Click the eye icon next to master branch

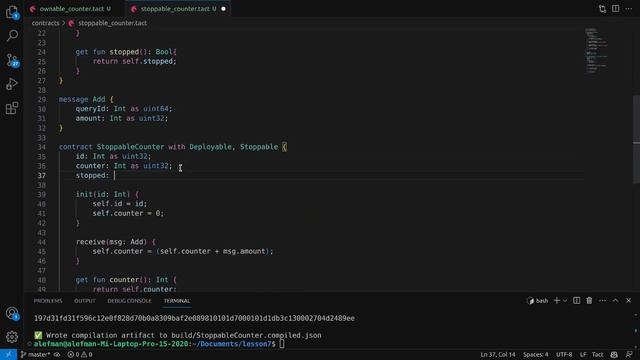tap(57, 355)
